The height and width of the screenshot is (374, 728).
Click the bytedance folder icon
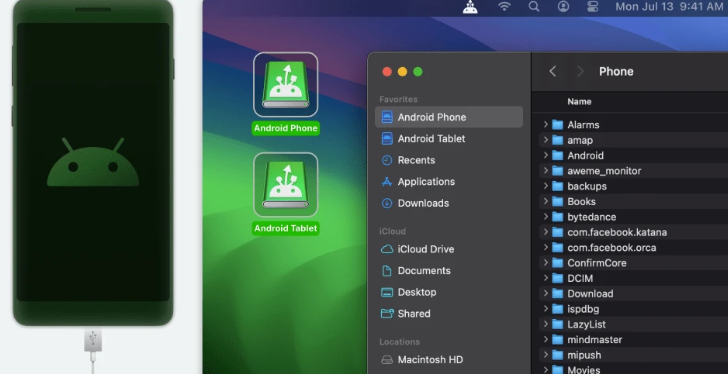(557, 216)
